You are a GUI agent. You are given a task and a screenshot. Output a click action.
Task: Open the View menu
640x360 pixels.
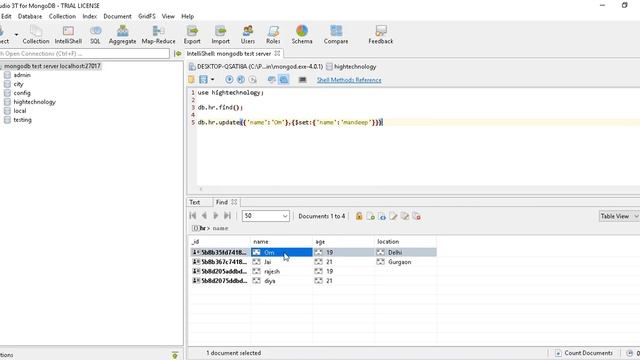point(168,16)
